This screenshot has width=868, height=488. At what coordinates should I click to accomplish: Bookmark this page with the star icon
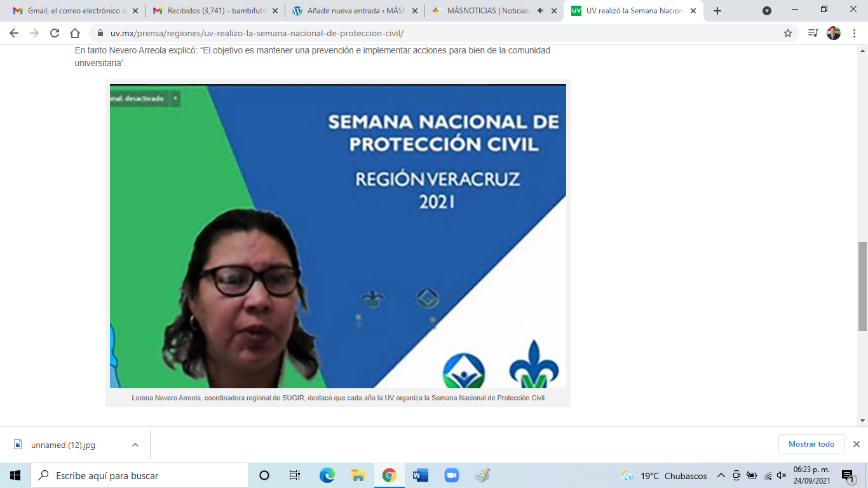788,33
